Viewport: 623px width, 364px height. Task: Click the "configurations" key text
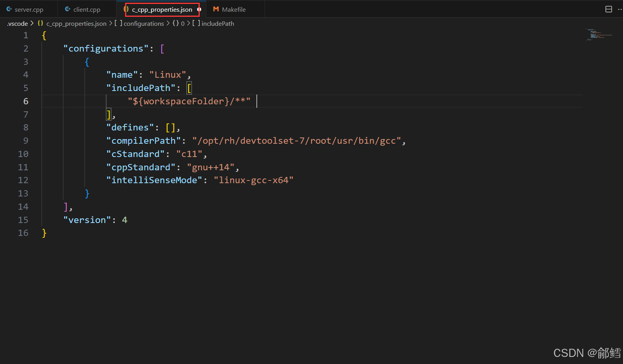(106, 48)
